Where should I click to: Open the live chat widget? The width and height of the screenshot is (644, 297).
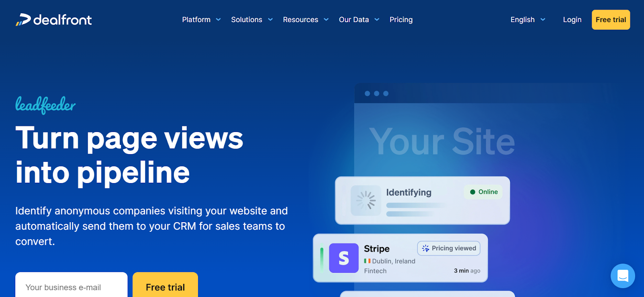(623, 276)
